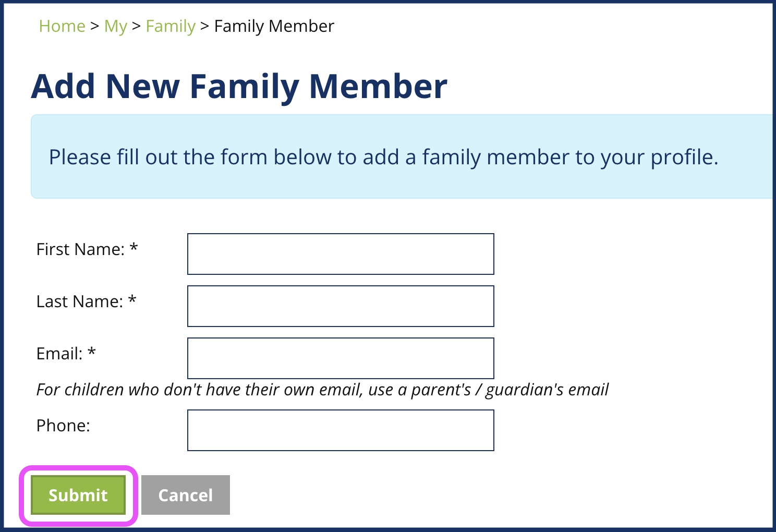
Task: Click the required asterisk after Last Name
Action: pos(132,299)
